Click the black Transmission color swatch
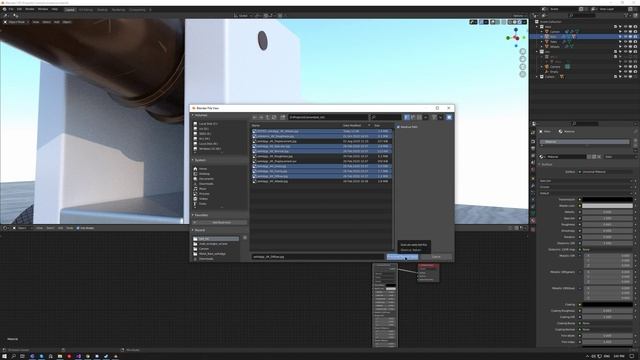Viewport: 640px width, 360px height. [607, 200]
